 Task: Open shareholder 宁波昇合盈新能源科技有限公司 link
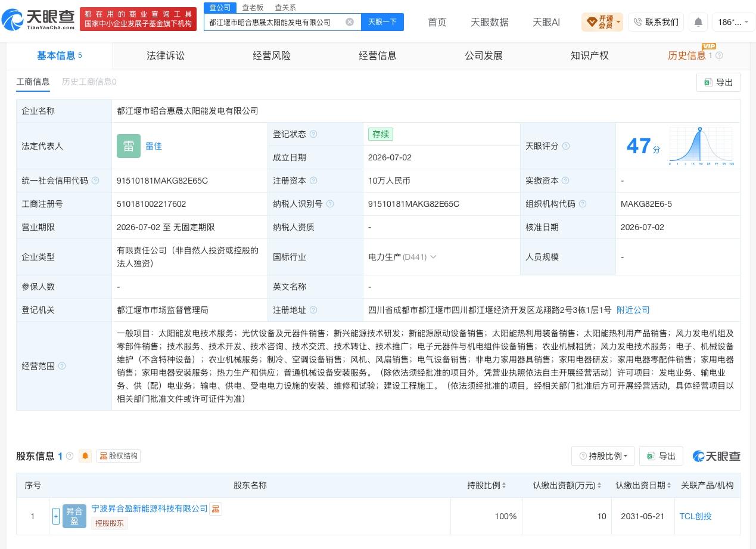tap(150, 508)
